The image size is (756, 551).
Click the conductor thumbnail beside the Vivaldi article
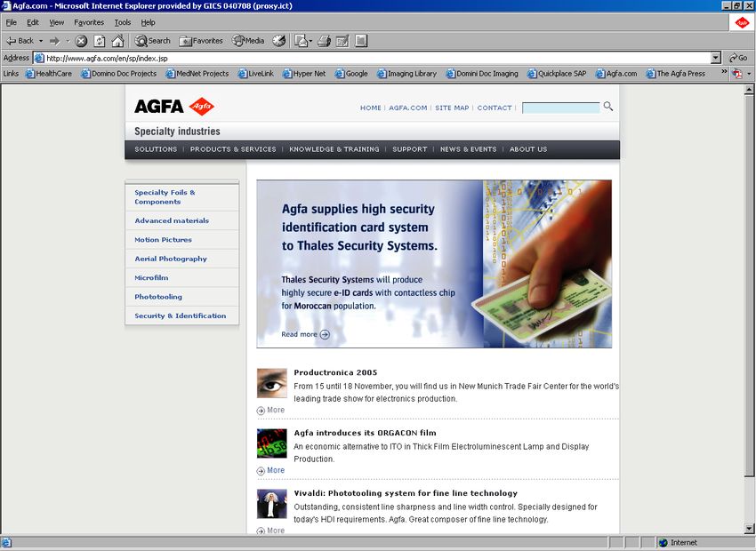coord(272,504)
